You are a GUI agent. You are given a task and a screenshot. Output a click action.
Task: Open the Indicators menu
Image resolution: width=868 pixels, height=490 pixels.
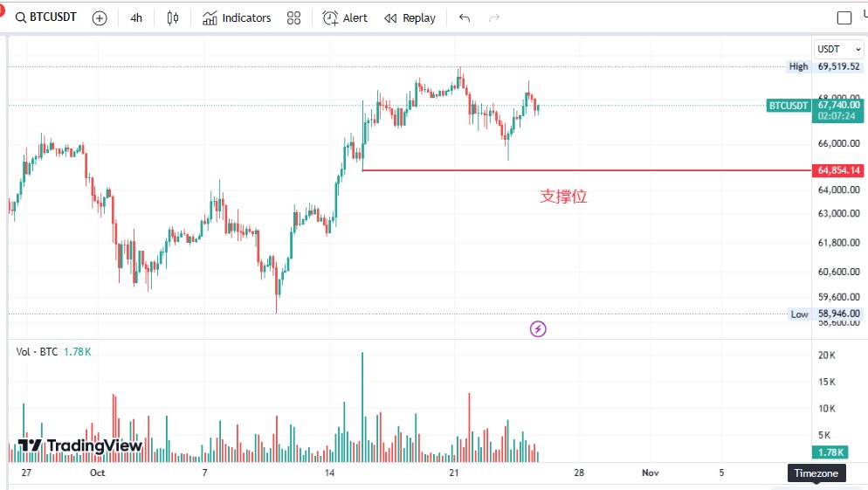click(x=236, y=18)
